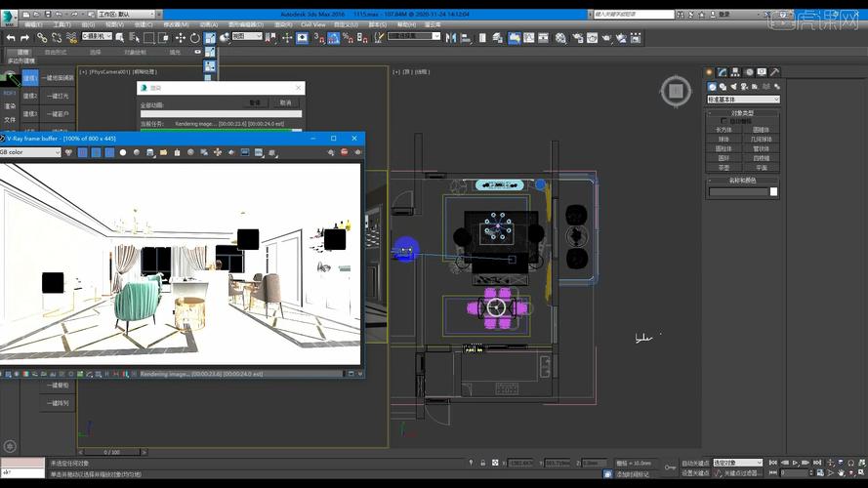Click the ViewCube in the top viewport
This screenshot has height=488, width=868.
coord(675,92)
